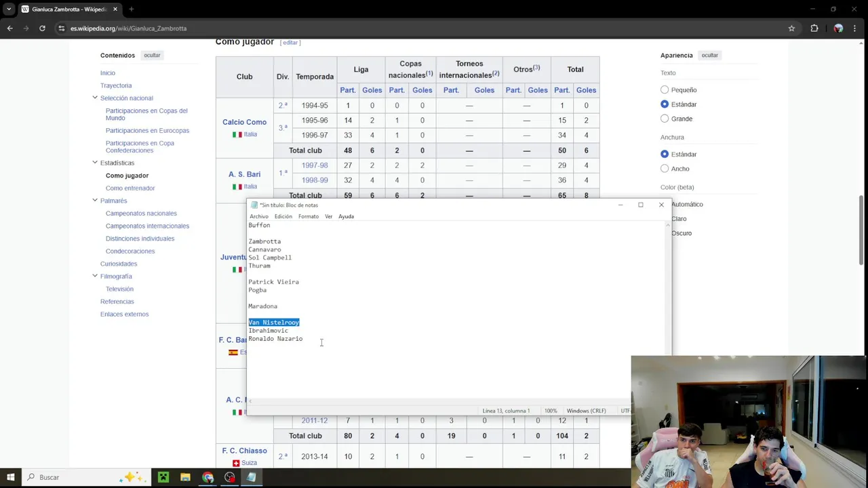The image size is (868, 488).
Task: Select Ancho width option
Action: (x=665, y=169)
